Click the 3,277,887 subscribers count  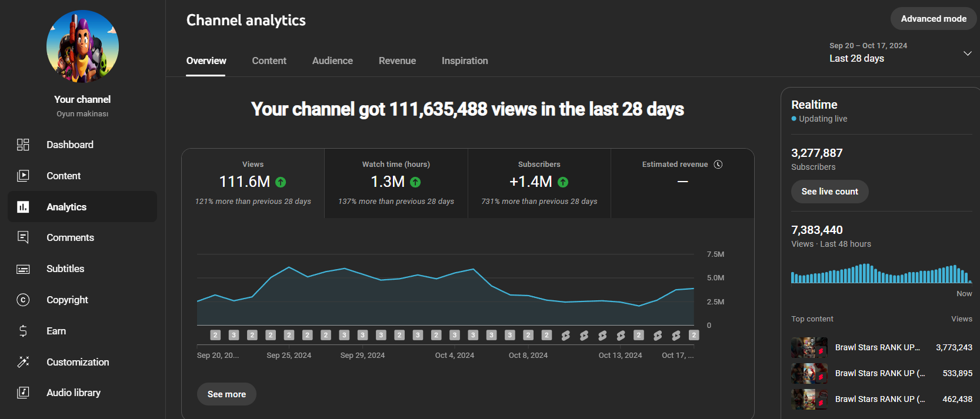tap(816, 153)
